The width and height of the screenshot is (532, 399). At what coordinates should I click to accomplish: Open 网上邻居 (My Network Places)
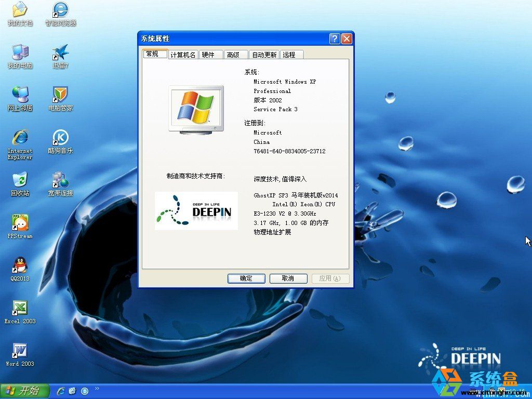tap(20, 96)
